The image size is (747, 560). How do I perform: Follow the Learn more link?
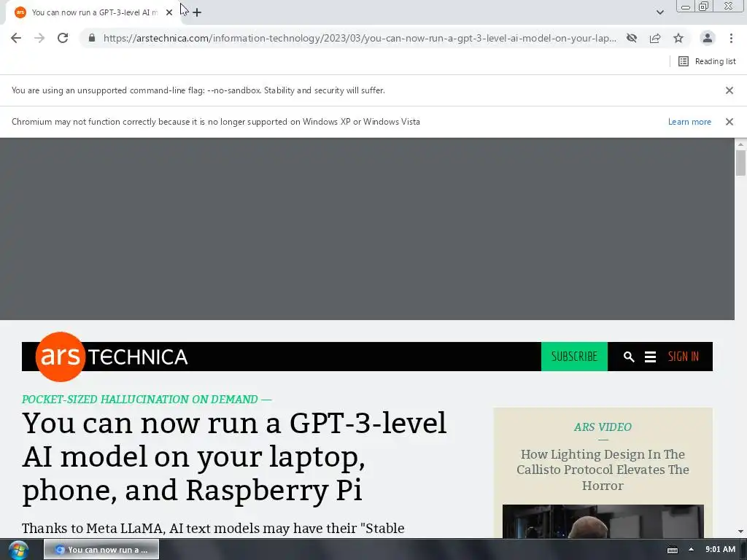pyautogui.click(x=689, y=122)
